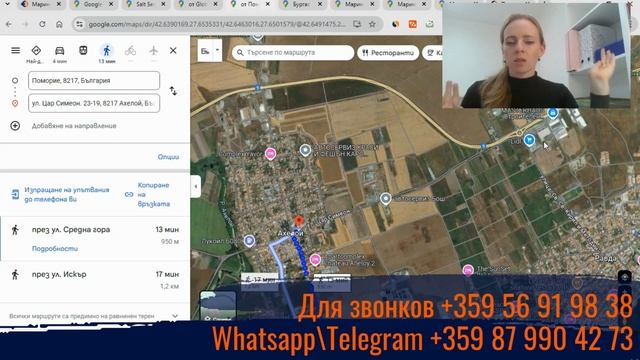
Task: Open the map layers thumbnail
Action: click(x=218, y=305)
